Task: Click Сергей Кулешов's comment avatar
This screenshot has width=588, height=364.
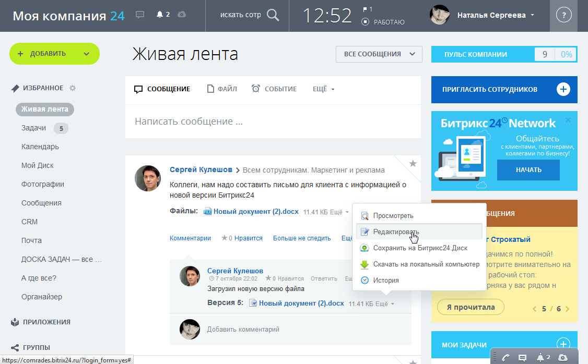Action: point(190,276)
